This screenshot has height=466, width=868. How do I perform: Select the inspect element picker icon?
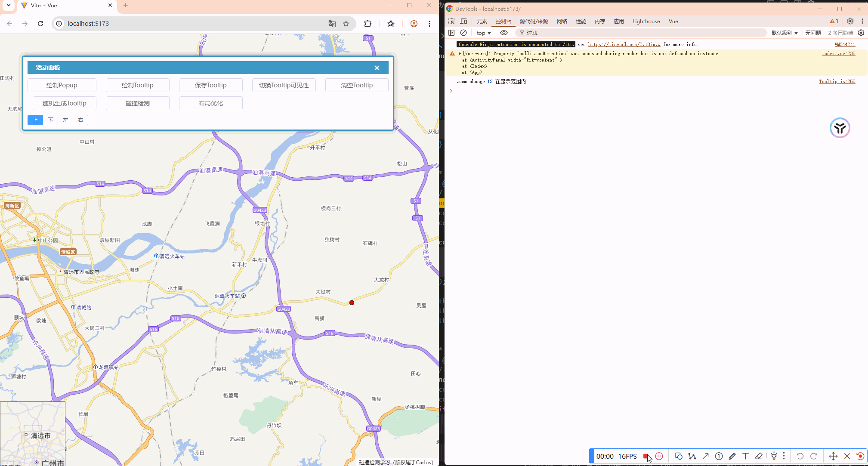coord(451,21)
